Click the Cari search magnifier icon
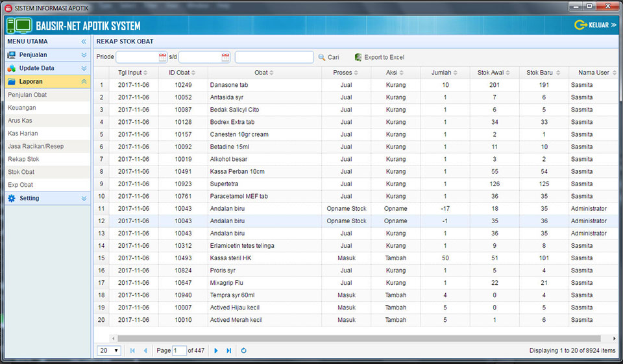Viewport: 623px width, 364px height. (322, 57)
